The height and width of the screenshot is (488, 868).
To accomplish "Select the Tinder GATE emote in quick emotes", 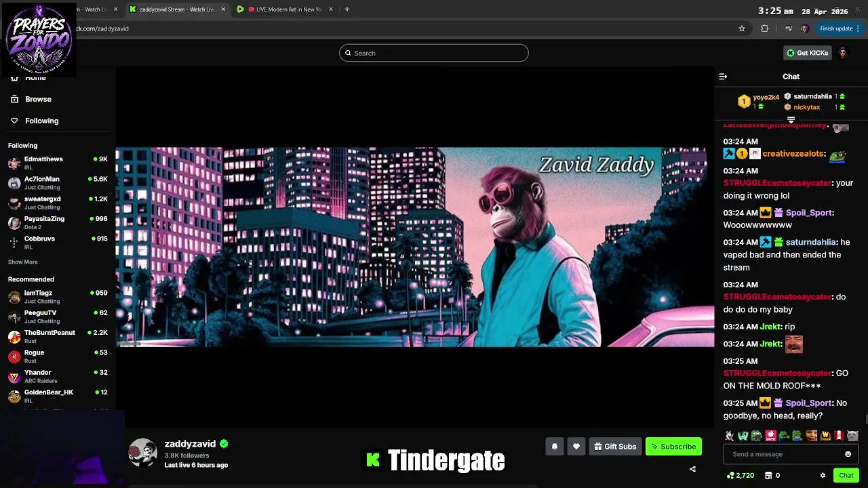I will pos(770,436).
